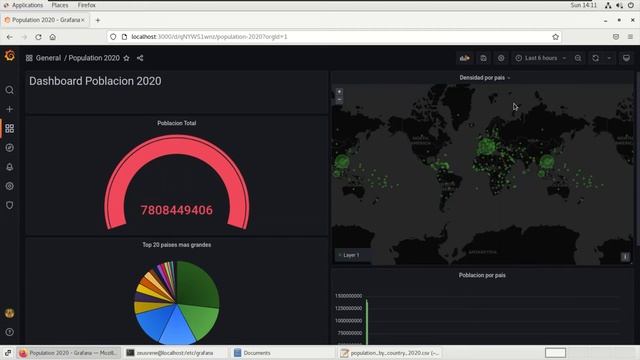Open the network icon in system tray

click(x=608, y=5)
